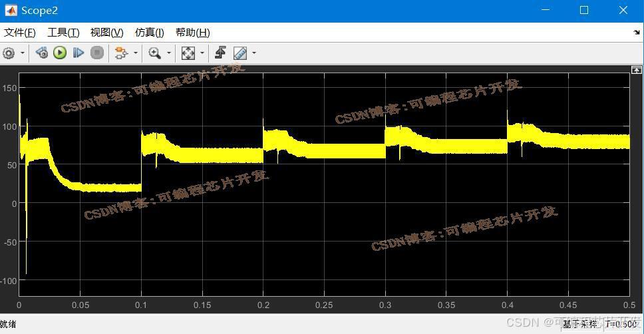
Task: Select the cursor measurements ruler icon
Action: tap(240, 53)
